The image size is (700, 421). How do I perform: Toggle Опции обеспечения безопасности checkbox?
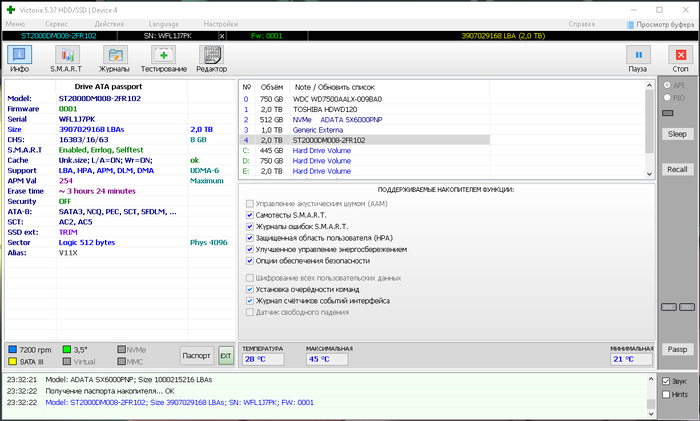(250, 261)
